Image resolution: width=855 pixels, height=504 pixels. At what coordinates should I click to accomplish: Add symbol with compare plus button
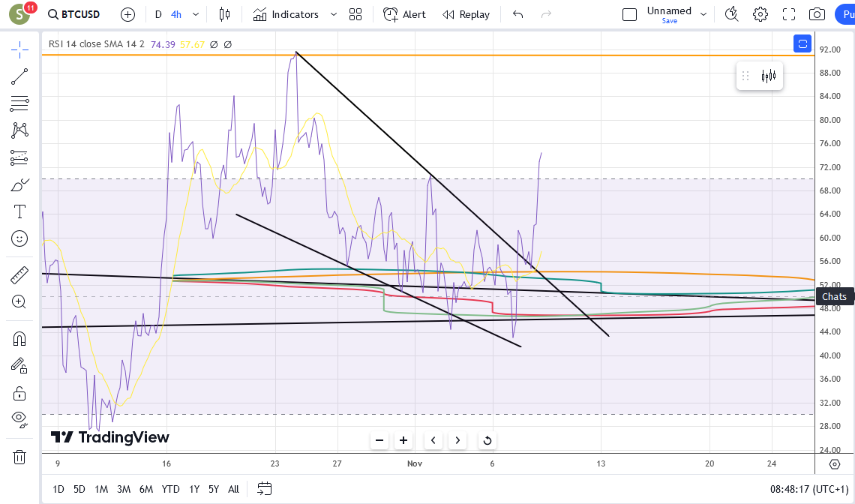127,15
